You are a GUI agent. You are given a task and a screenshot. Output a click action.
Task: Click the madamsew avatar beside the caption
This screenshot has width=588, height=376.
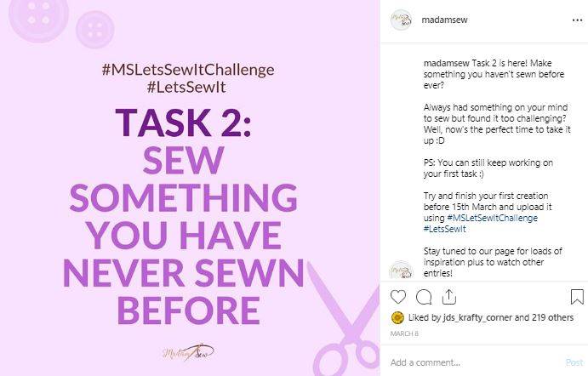coord(402,271)
